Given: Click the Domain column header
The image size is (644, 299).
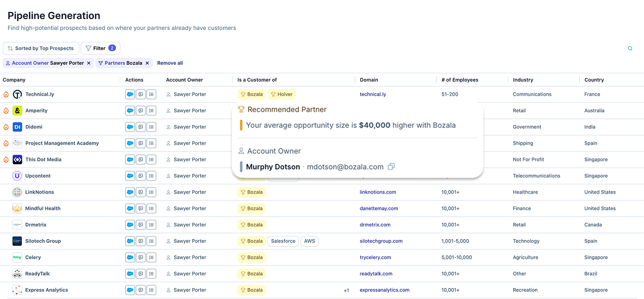Looking at the screenshot, I should (369, 80).
